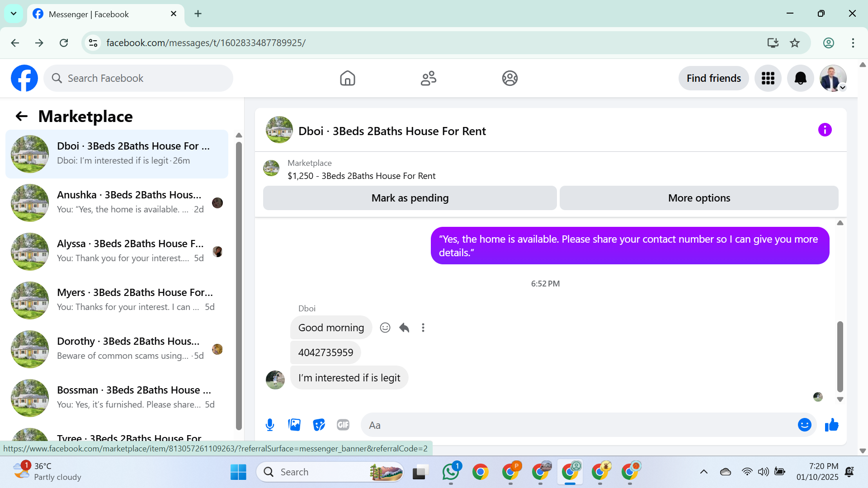Open the Dboi conversation in list
Screen dimensions: 868x488
pos(117,154)
